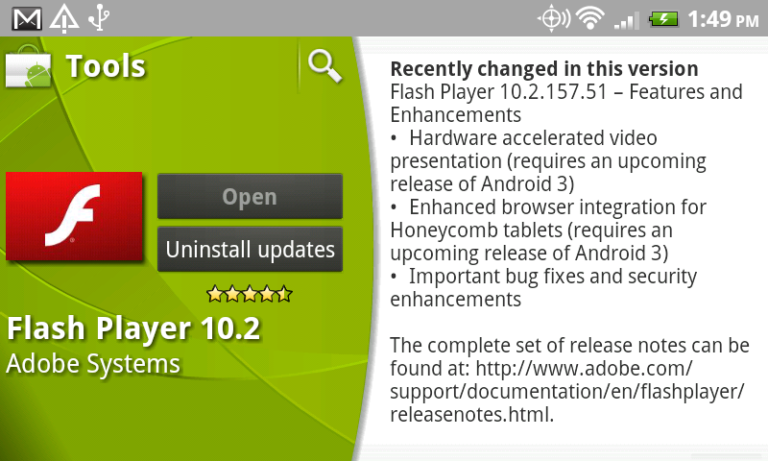Tap the cellular signal bars icon
This screenshot has width=768, height=461.
(626, 21)
